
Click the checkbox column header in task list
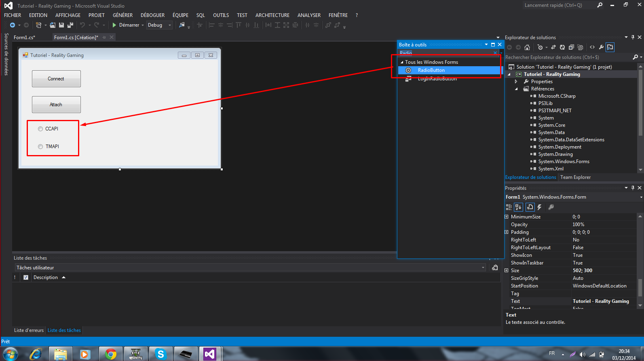coord(26,277)
